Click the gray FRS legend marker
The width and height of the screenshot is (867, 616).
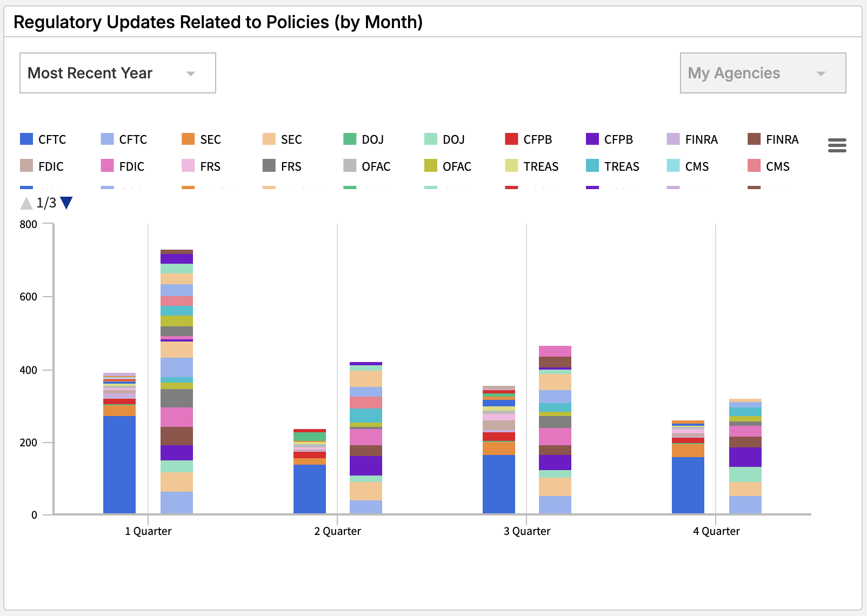click(269, 166)
